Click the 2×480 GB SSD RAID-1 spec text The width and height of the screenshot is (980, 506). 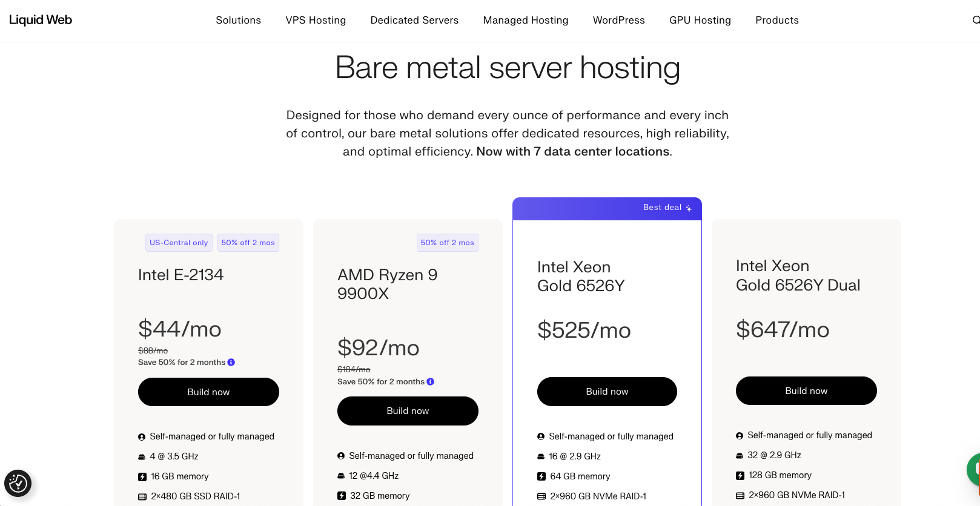[196, 496]
